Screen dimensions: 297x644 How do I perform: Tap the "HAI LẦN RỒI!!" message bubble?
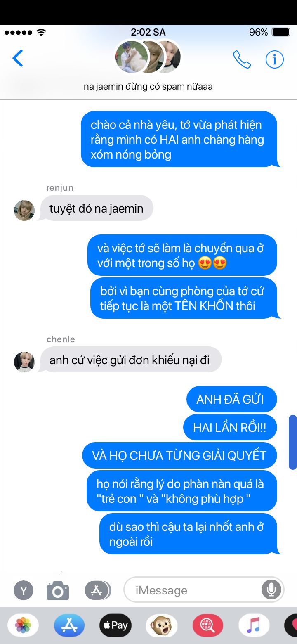[230, 427]
